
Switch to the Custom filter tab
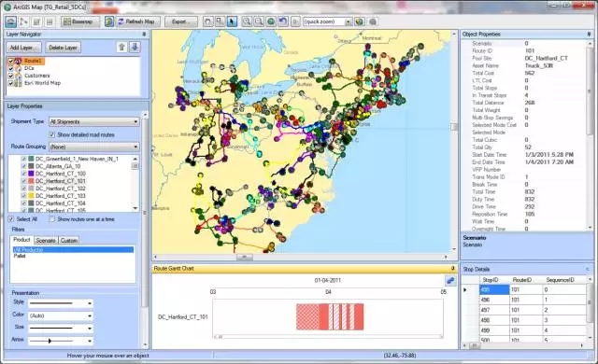tap(69, 241)
